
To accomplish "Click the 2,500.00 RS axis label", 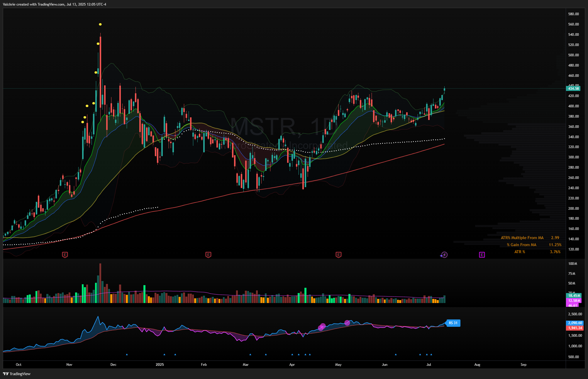I will (x=575, y=314).
